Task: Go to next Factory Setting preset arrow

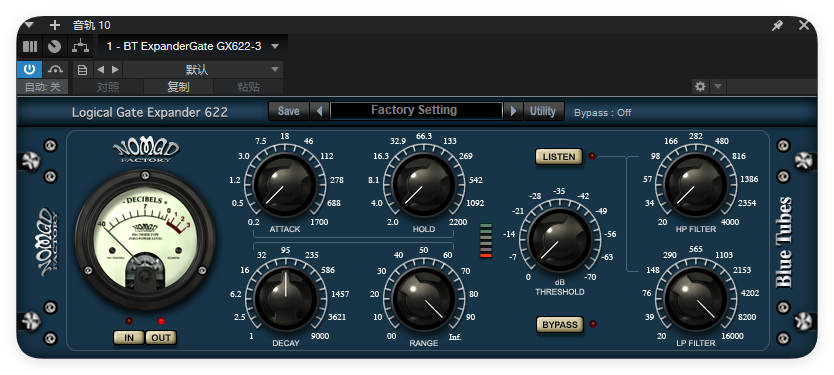Action: click(x=513, y=111)
